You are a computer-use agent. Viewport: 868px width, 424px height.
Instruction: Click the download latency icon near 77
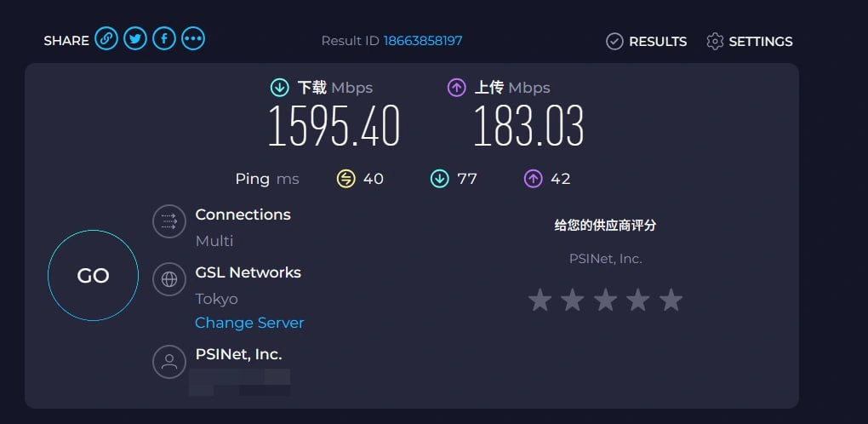pyautogui.click(x=440, y=179)
